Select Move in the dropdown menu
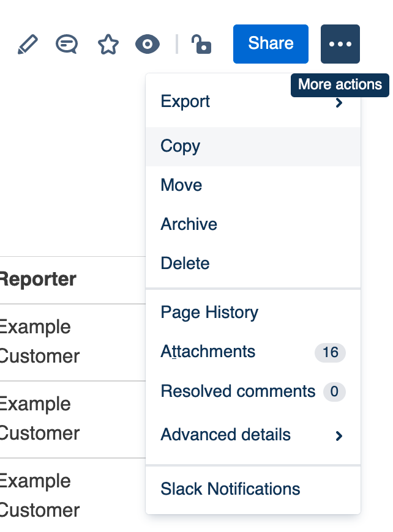The width and height of the screenshot is (393, 532). click(x=253, y=185)
